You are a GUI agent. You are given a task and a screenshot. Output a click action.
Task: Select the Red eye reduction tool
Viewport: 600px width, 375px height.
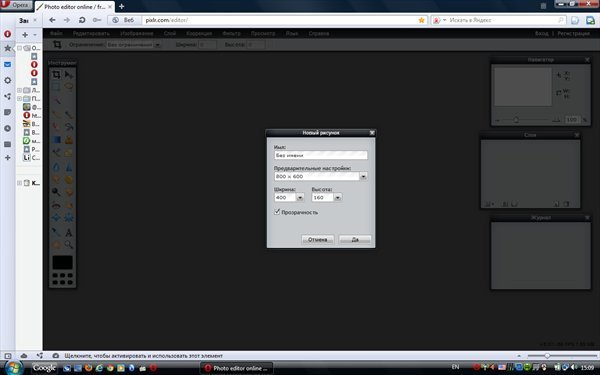tap(56, 205)
